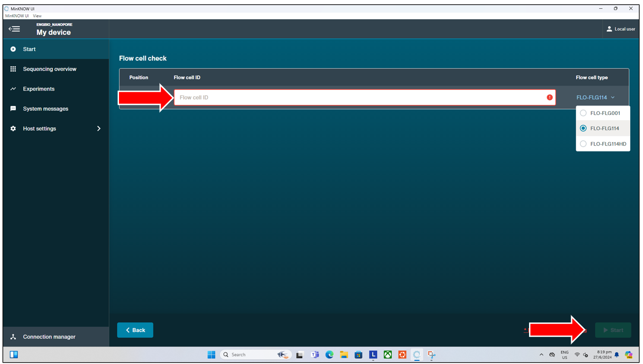Open the Connection manager
The width and height of the screenshot is (643, 364).
(56, 337)
